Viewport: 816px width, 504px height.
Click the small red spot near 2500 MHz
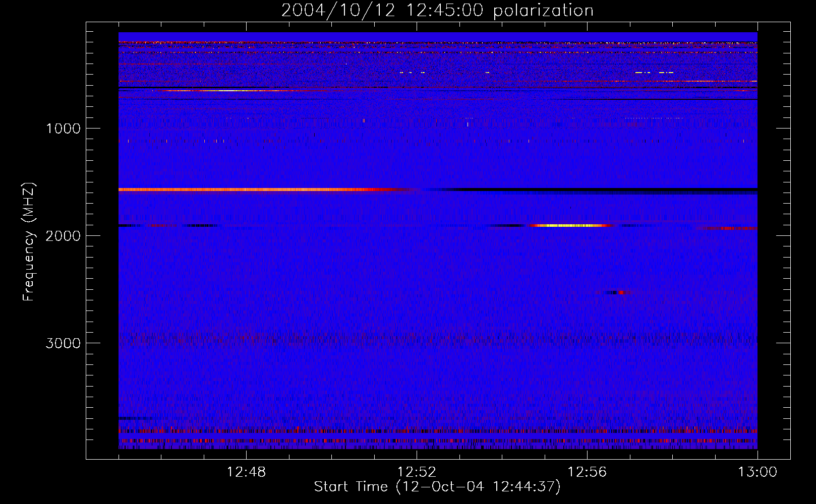point(621,292)
